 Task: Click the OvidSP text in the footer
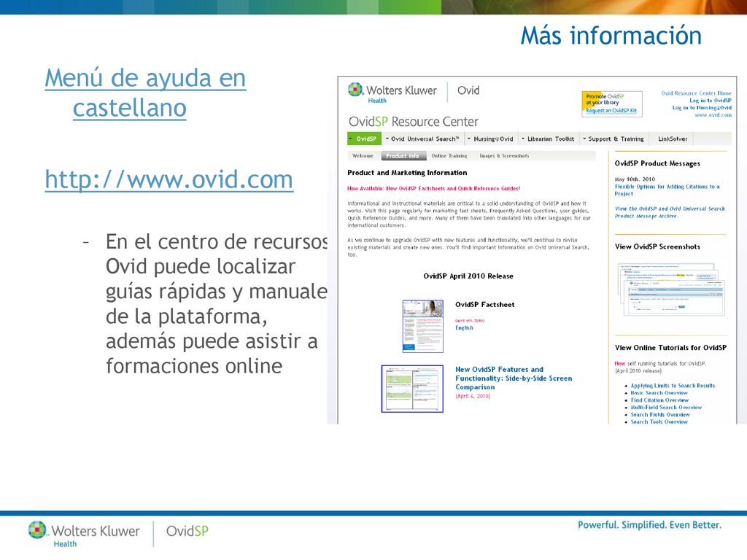187,531
